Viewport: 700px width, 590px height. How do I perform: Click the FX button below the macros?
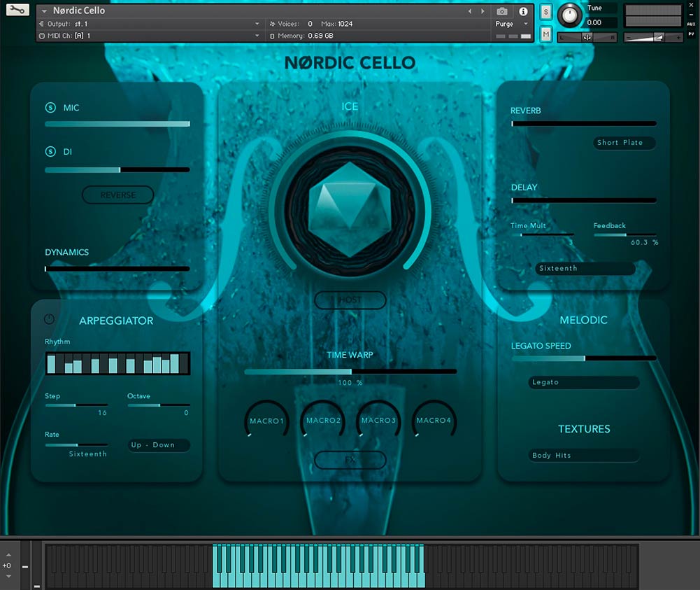point(350,461)
